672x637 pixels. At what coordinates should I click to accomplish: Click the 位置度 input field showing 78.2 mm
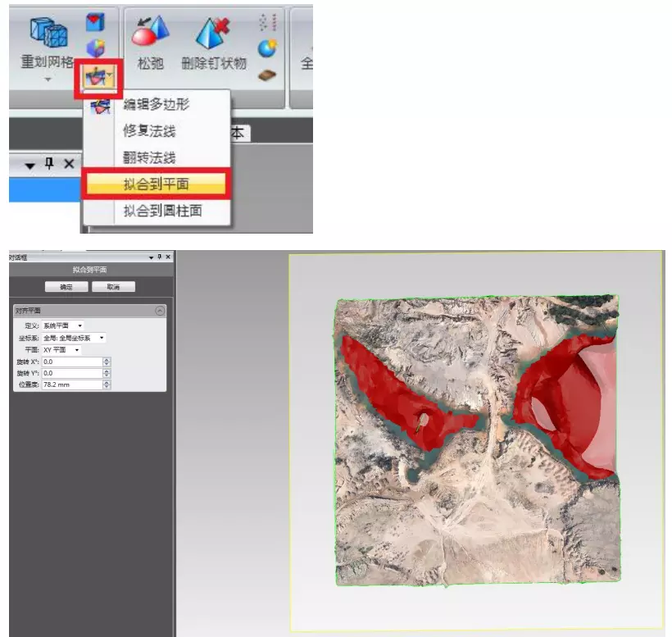72,384
